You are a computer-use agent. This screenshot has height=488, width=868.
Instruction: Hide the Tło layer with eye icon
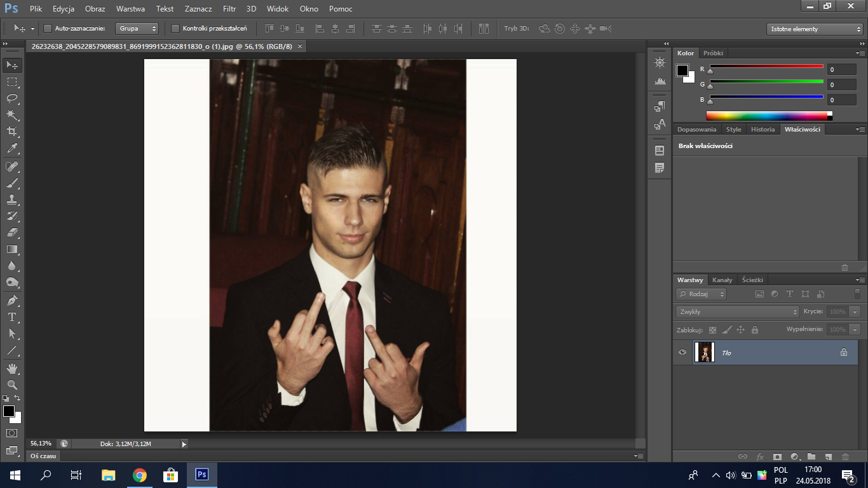[682, 352]
